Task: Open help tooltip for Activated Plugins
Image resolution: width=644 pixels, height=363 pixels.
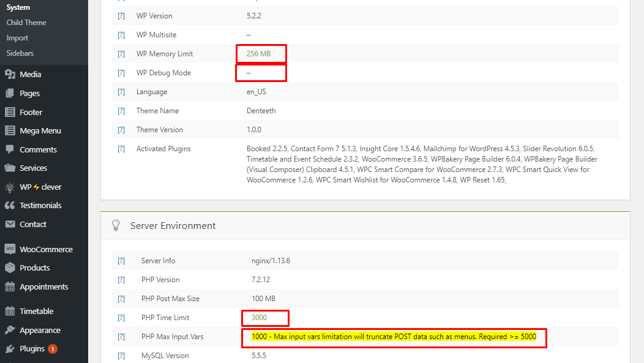Action: [x=121, y=149]
